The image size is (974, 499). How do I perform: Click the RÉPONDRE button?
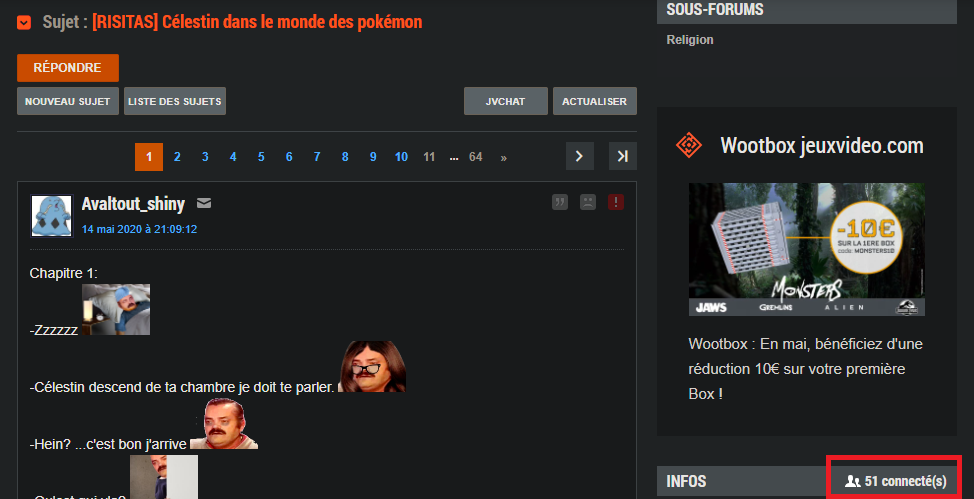click(68, 68)
